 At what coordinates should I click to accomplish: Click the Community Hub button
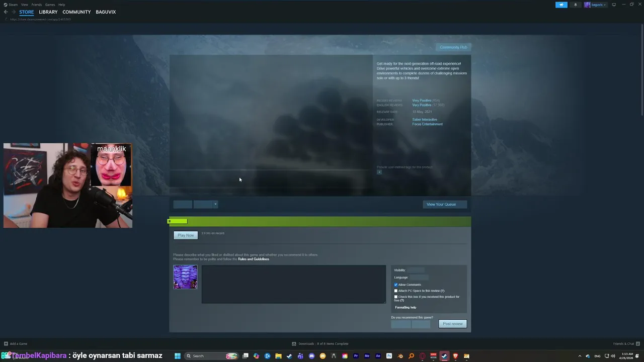tap(453, 47)
